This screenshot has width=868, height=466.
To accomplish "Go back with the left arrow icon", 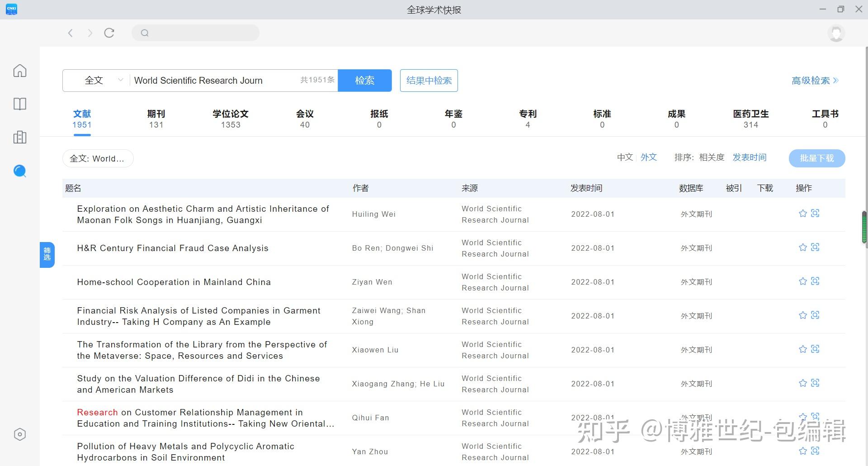I will (x=71, y=33).
